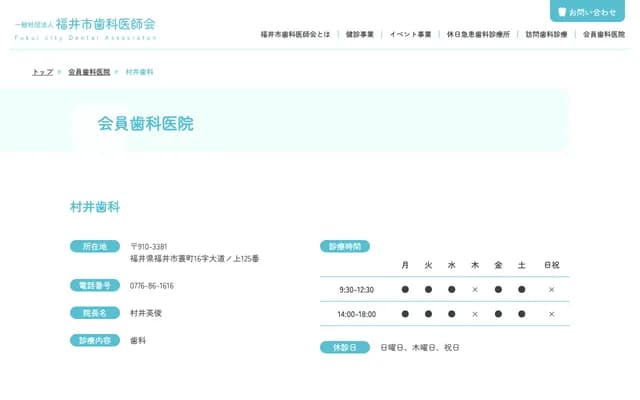Click the 診療時間 label badge
The image size is (640, 400).
coord(345,246)
